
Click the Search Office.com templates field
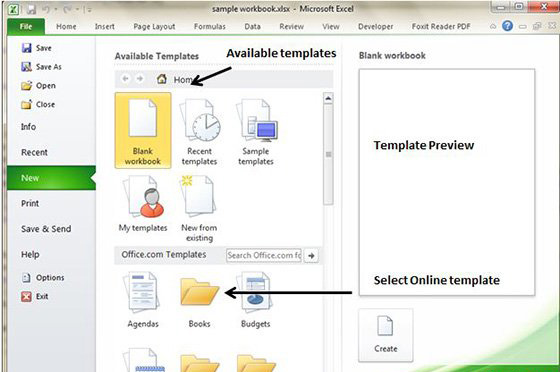264,256
